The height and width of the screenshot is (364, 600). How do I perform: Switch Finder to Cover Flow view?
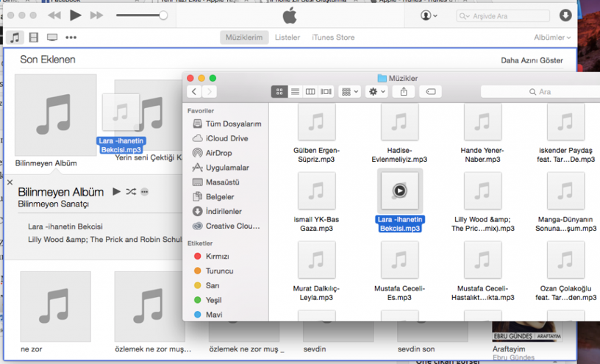click(326, 92)
